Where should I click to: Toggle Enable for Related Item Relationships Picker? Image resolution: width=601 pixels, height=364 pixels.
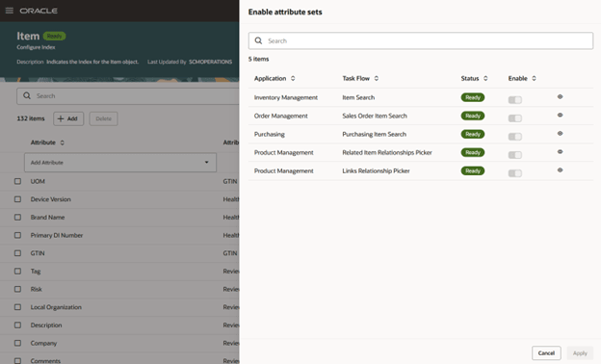pos(514,155)
